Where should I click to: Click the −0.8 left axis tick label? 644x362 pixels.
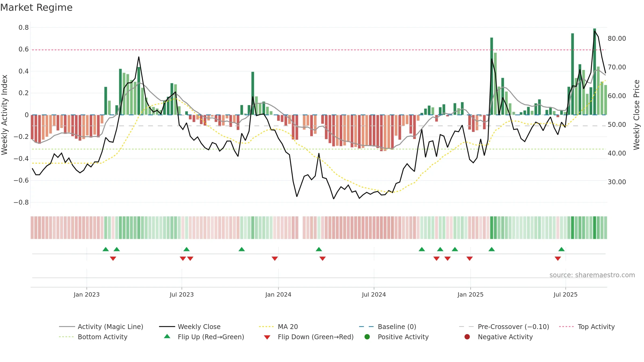pos(21,202)
